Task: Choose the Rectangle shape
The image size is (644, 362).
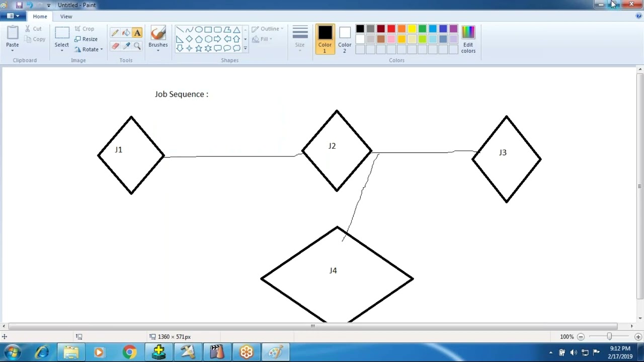Action: coord(208,30)
